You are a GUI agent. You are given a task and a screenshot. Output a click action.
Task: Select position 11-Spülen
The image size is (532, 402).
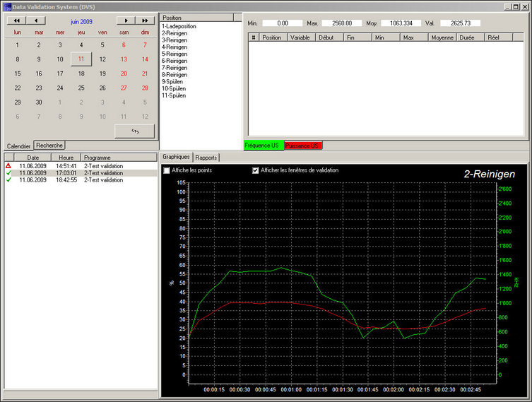[x=174, y=95]
